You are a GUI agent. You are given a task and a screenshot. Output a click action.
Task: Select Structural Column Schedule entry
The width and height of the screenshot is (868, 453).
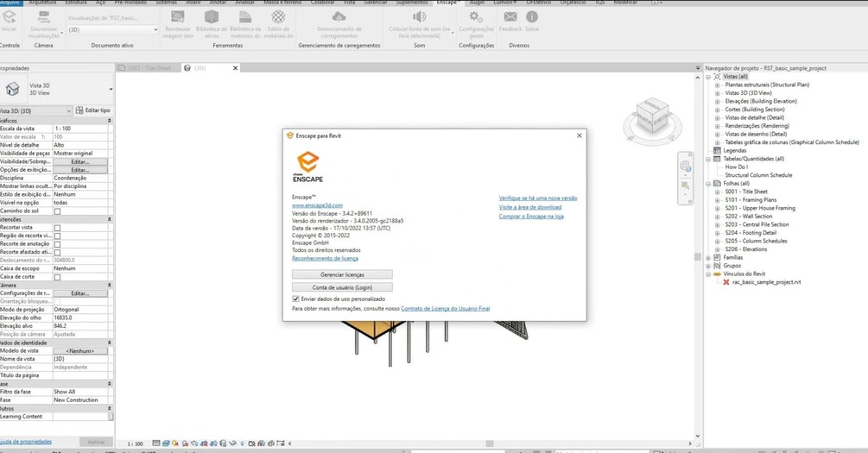[x=758, y=175]
